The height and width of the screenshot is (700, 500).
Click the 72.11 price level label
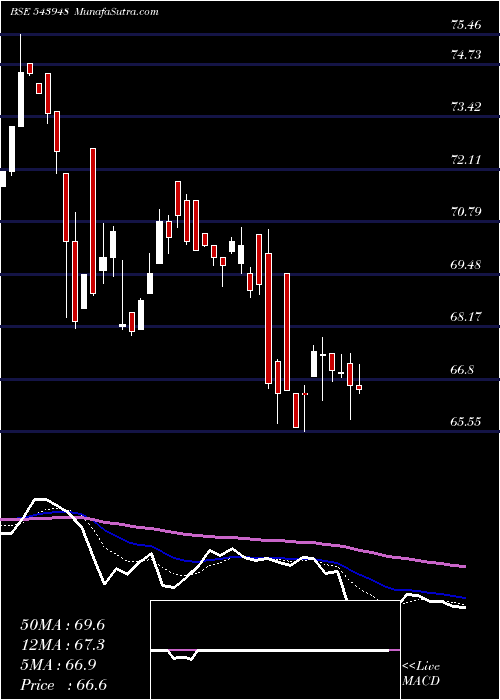[x=466, y=160]
